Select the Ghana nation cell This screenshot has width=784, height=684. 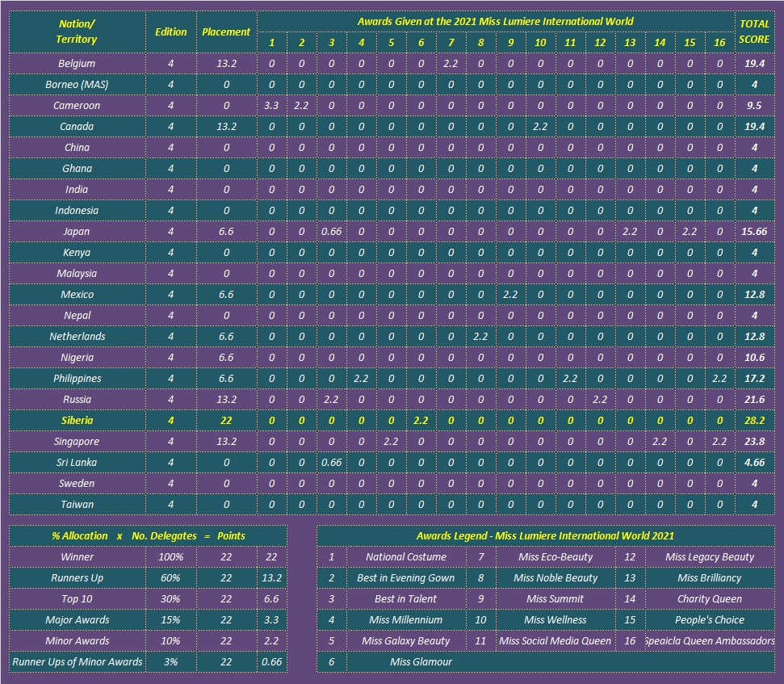click(x=77, y=169)
